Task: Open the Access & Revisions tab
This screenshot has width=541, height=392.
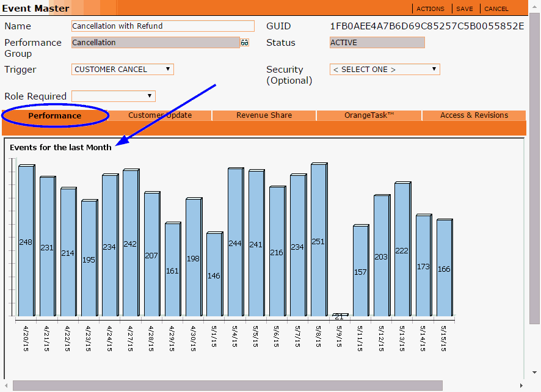Action: 474,115
